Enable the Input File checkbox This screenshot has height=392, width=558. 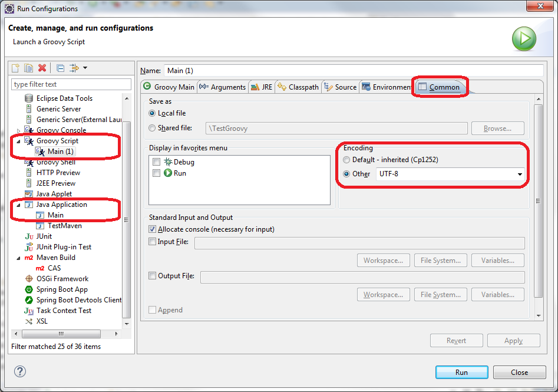coord(152,242)
